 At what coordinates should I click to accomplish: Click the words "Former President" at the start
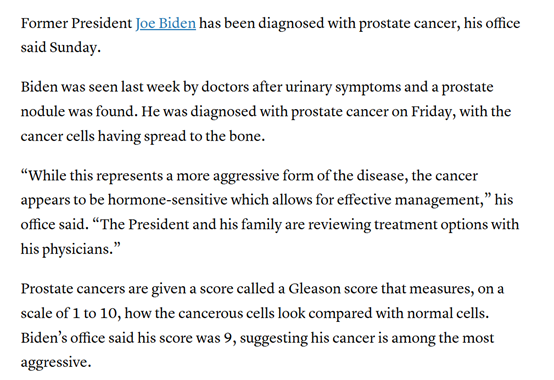point(76,23)
